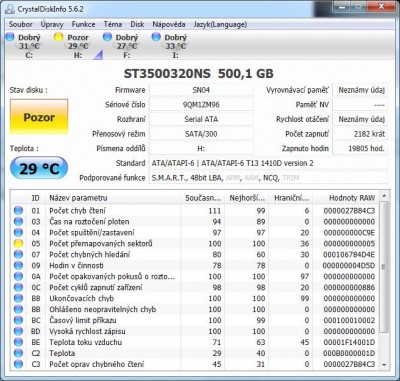The width and height of the screenshot is (400, 381).
Task: Click yellow icon of row 05 přemapovaných sektorů
Action: (18, 243)
